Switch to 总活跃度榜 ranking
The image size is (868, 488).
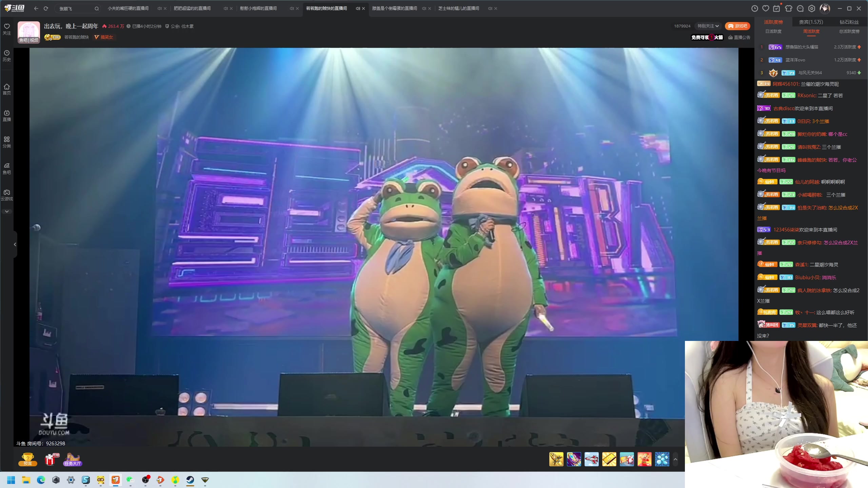click(x=849, y=31)
